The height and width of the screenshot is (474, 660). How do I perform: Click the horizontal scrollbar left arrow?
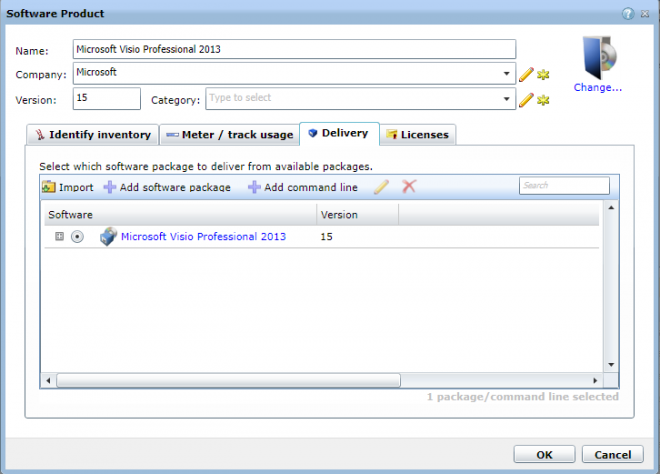(48, 381)
